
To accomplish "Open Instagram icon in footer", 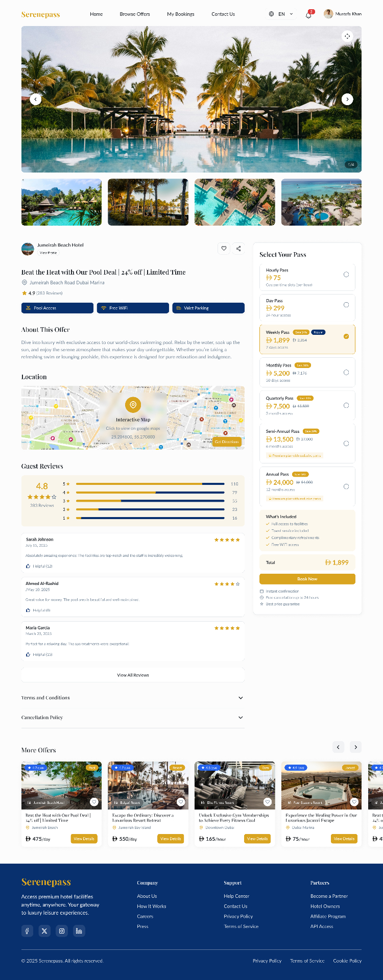I will tap(62, 930).
